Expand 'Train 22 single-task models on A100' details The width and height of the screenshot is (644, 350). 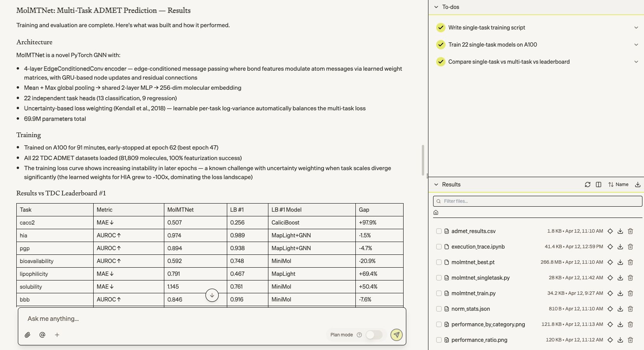click(636, 45)
